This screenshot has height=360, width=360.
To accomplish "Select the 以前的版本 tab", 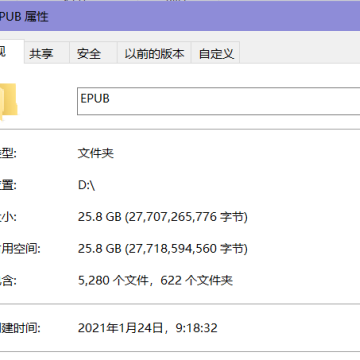I will coord(154,53).
